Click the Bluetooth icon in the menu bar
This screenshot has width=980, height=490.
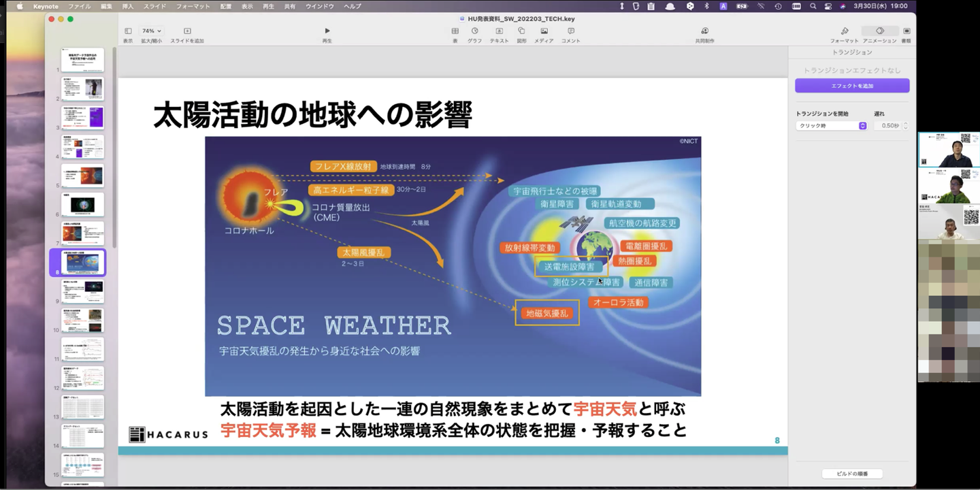pos(706,6)
